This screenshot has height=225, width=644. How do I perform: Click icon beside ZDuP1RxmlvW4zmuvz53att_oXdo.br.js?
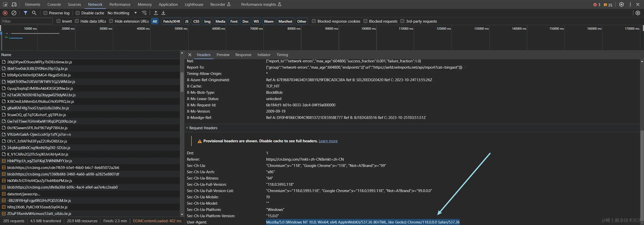click(x=4, y=213)
